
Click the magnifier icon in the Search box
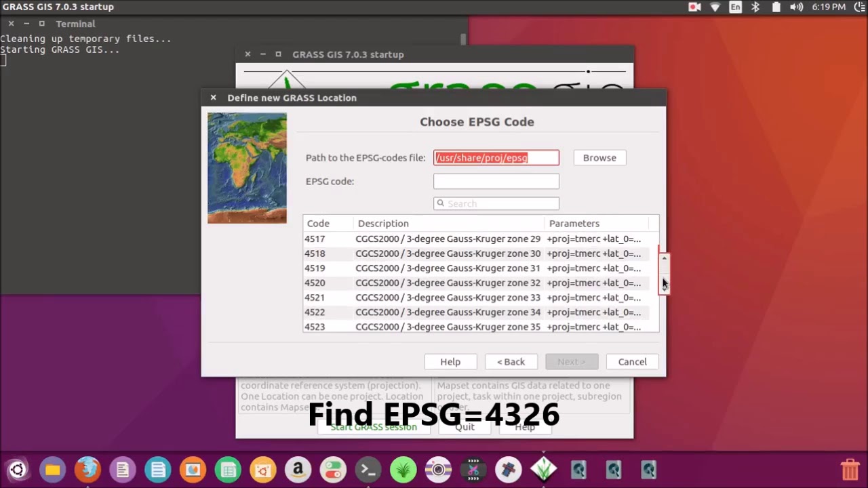point(441,203)
